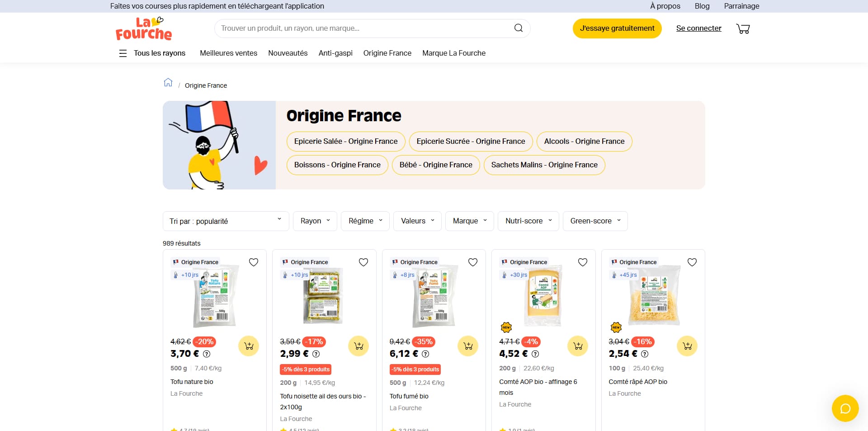Open the Anti-gaspi menu item
This screenshot has width=868, height=431.
[335, 53]
